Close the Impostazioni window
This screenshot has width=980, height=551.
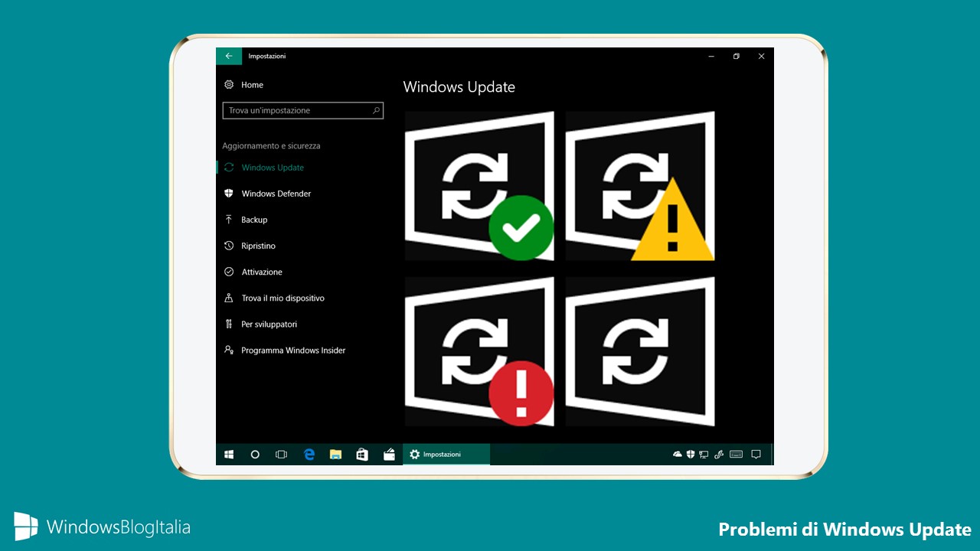tap(761, 56)
